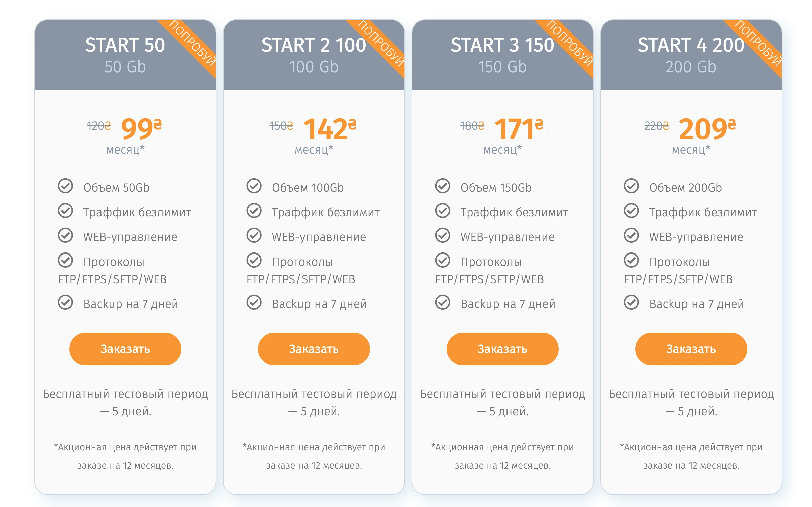Image resolution: width=812 pixels, height=507 pixels.
Task: Click checkmark icon beside Backup на 7 дней in START 2 100
Action: point(254,302)
